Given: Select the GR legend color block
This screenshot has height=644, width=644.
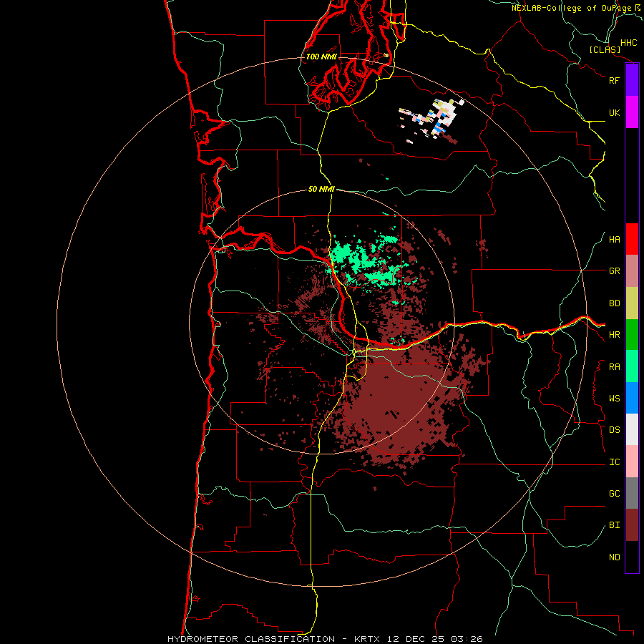Looking at the screenshot, I should tap(632, 271).
